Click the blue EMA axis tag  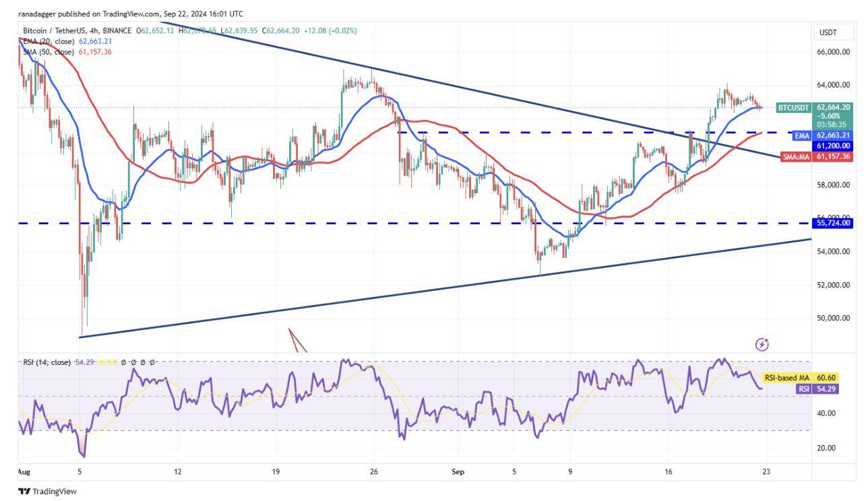[802, 135]
